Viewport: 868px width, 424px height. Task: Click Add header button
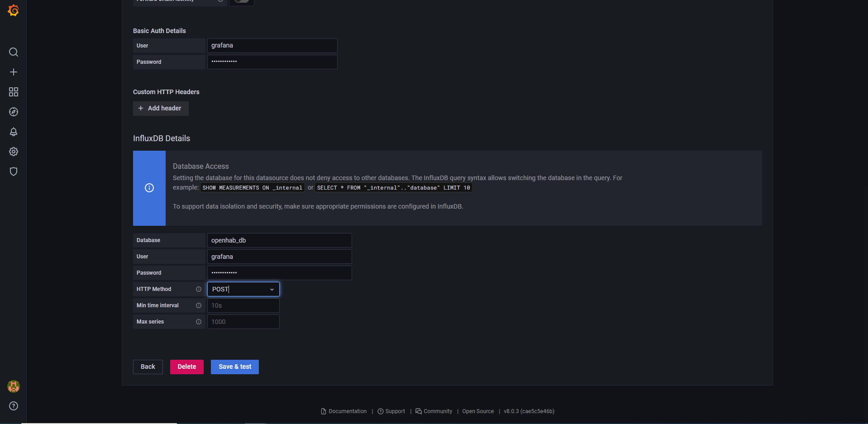pos(161,108)
